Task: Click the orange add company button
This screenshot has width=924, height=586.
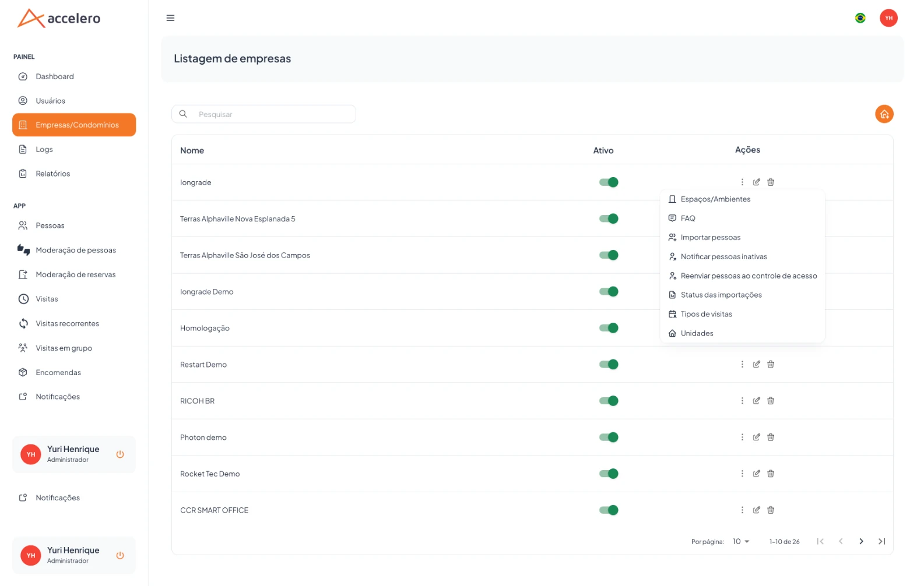Action: point(884,114)
